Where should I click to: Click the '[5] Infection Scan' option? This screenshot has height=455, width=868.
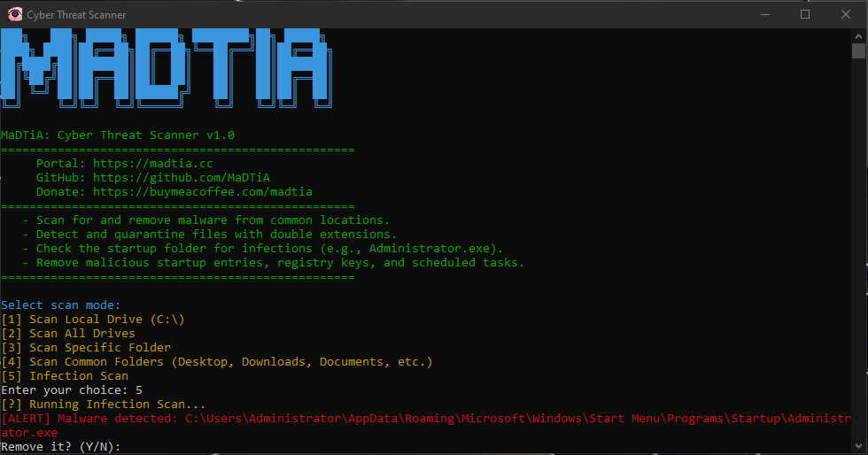click(x=65, y=376)
